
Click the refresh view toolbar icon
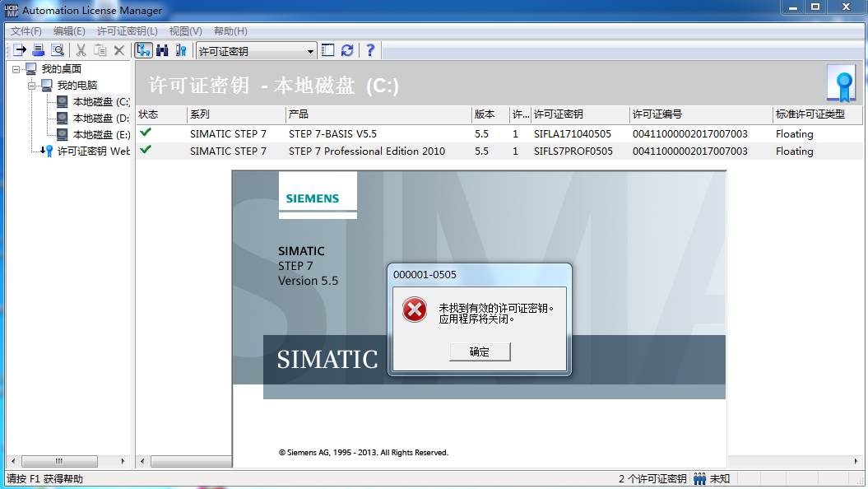pyautogui.click(x=347, y=50)
